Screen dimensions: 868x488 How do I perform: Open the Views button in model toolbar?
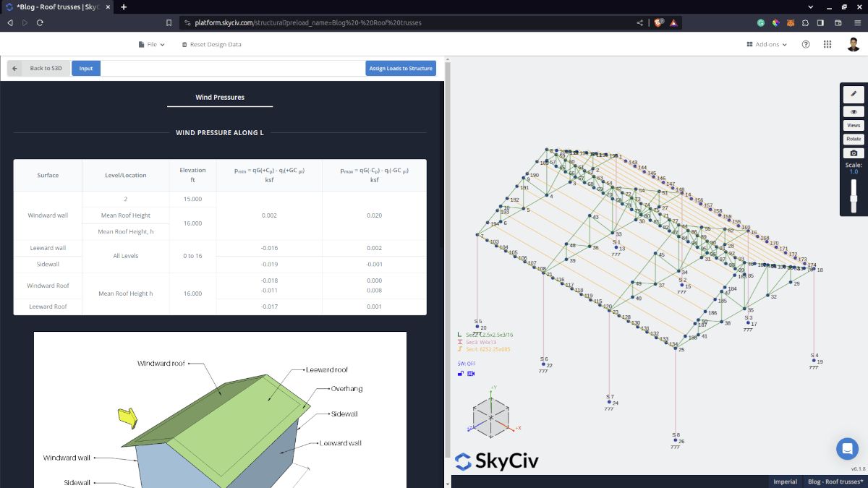[854, 126]
